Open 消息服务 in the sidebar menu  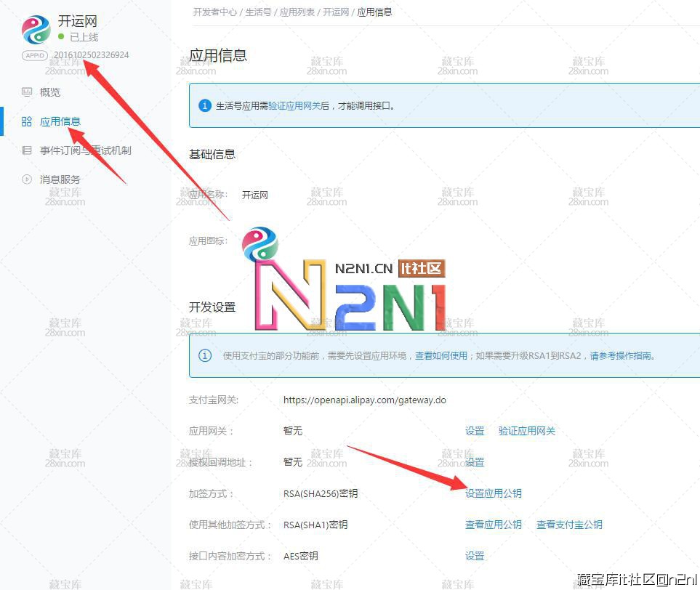60,179
